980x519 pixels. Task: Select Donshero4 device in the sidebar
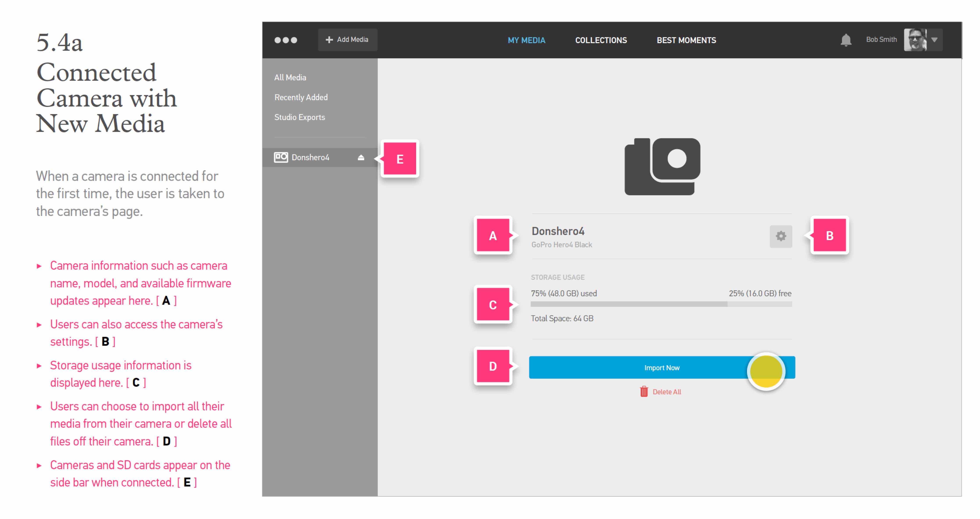(310, 157)
